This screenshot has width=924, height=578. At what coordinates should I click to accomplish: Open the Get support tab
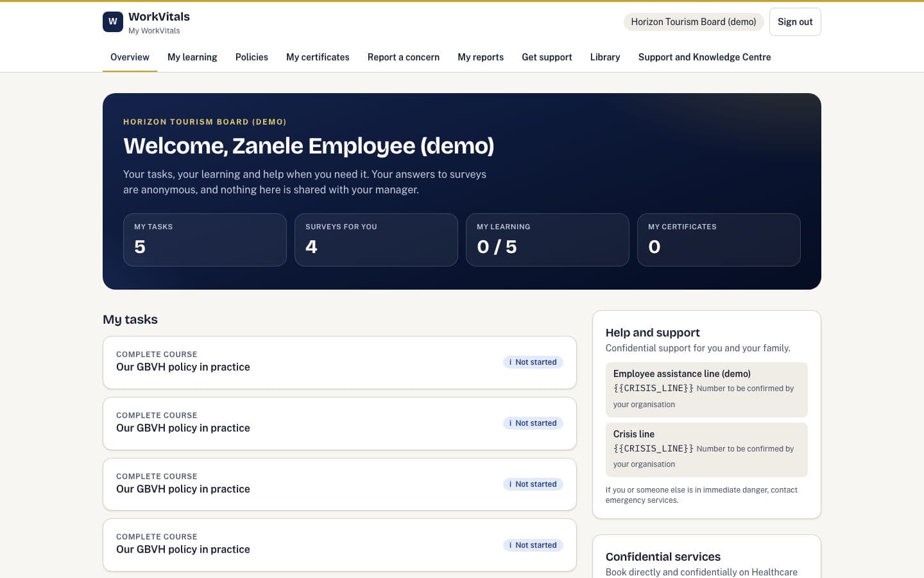547,57
